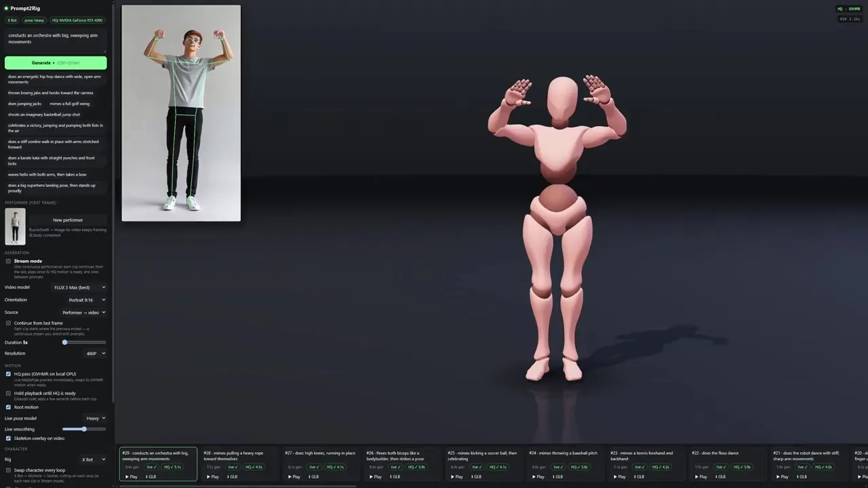Screen dimensions: 868x488
Task: Download GLB for clip #26
Action: tap(395, 476)
